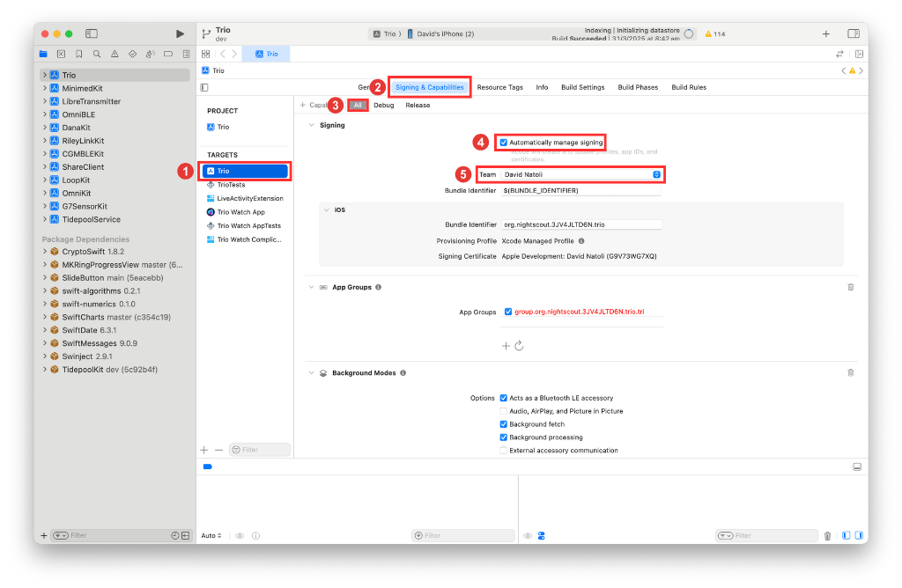This screenshot has height=588, width=902.
Task: Add a new app group with plus
Action: pyautogui.click(x=506, y=345)
